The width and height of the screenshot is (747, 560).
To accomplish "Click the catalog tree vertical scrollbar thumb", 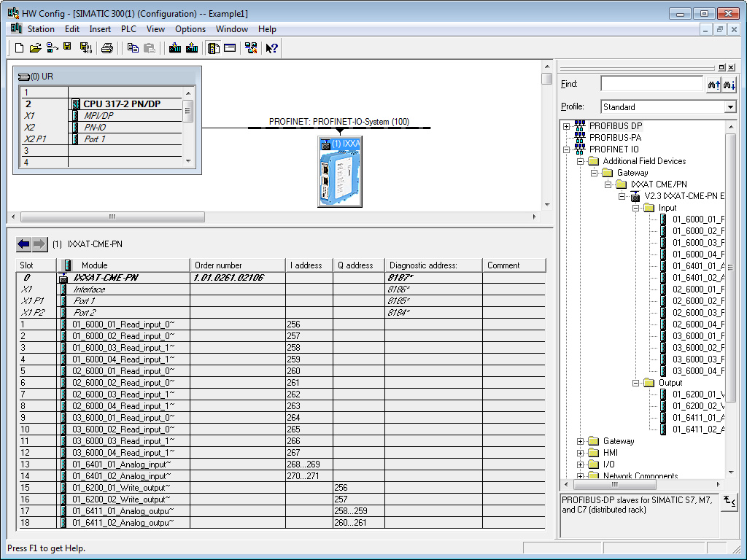I will coord(730,267).
